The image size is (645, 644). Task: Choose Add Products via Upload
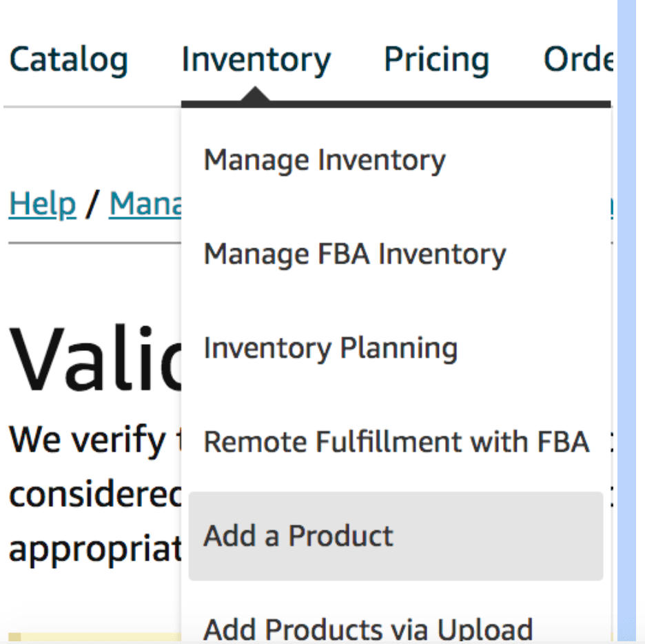click(x=368, y=629)
